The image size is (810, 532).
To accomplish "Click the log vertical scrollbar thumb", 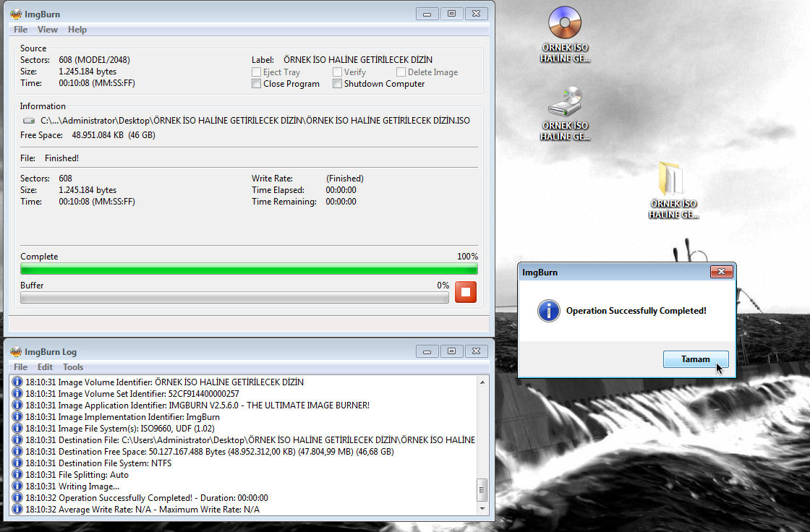I will (482, 490).
